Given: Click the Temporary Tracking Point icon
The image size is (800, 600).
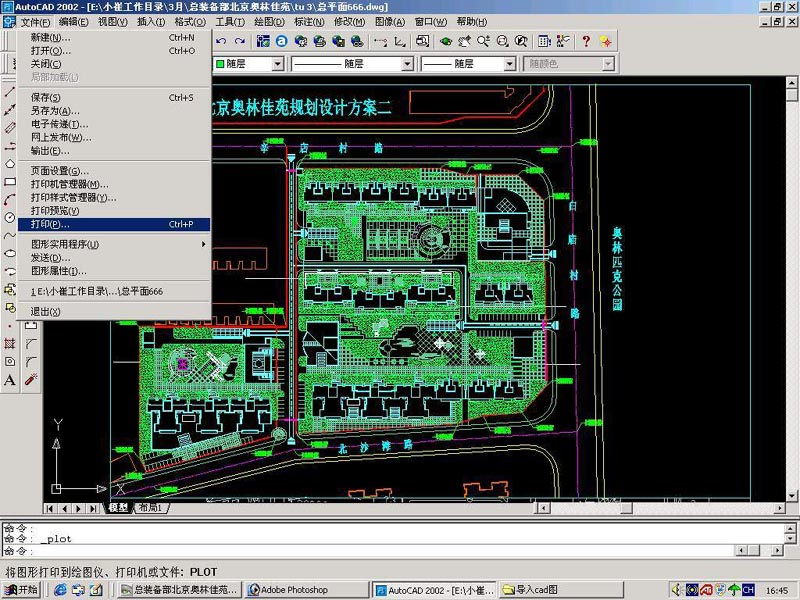Looking at the screenshot, I should click(381, 41).
